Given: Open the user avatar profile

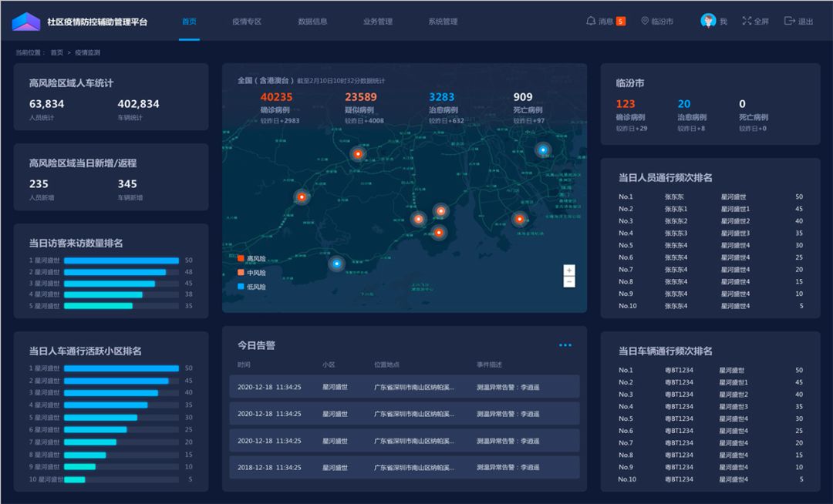Looking at the screenshot, I should coord(708,21).
